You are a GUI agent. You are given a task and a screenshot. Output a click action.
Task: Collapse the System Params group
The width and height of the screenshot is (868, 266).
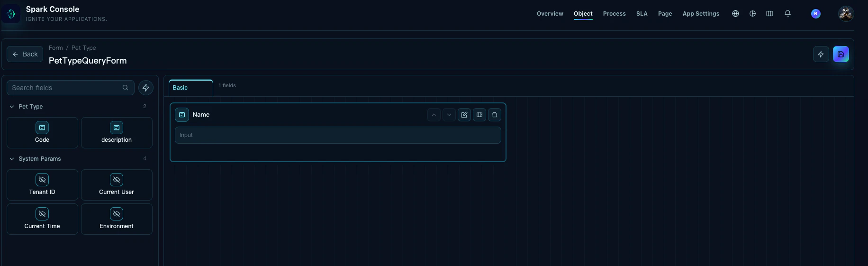point(12,159)
